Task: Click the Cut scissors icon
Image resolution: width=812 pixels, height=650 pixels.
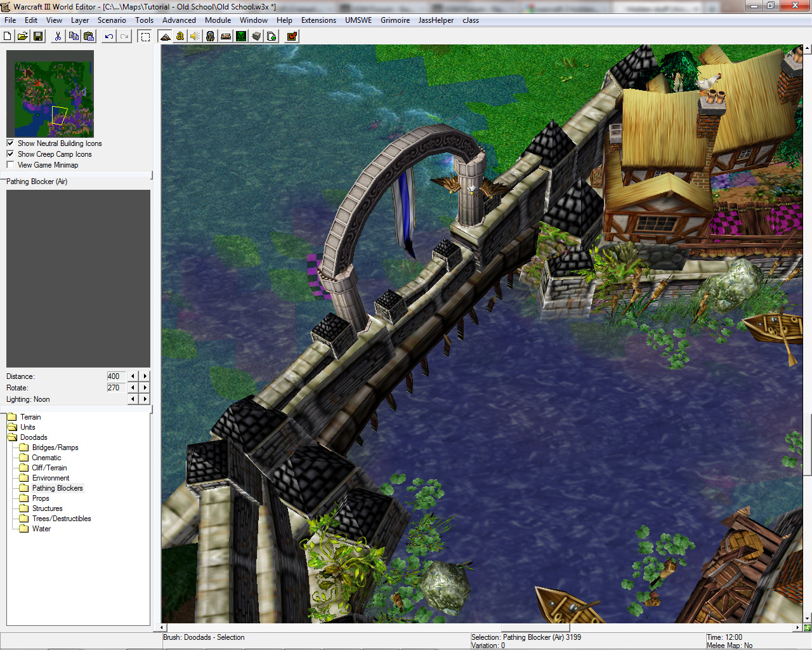Action: pyautogui.click(x=58, y=36)
